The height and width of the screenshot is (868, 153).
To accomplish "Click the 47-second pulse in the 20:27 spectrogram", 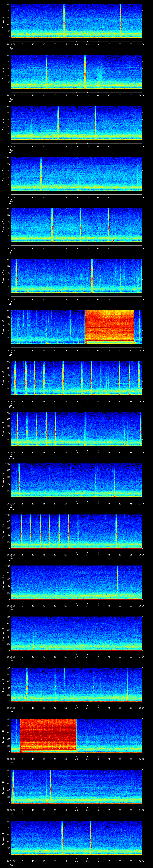I will [114, 479].
